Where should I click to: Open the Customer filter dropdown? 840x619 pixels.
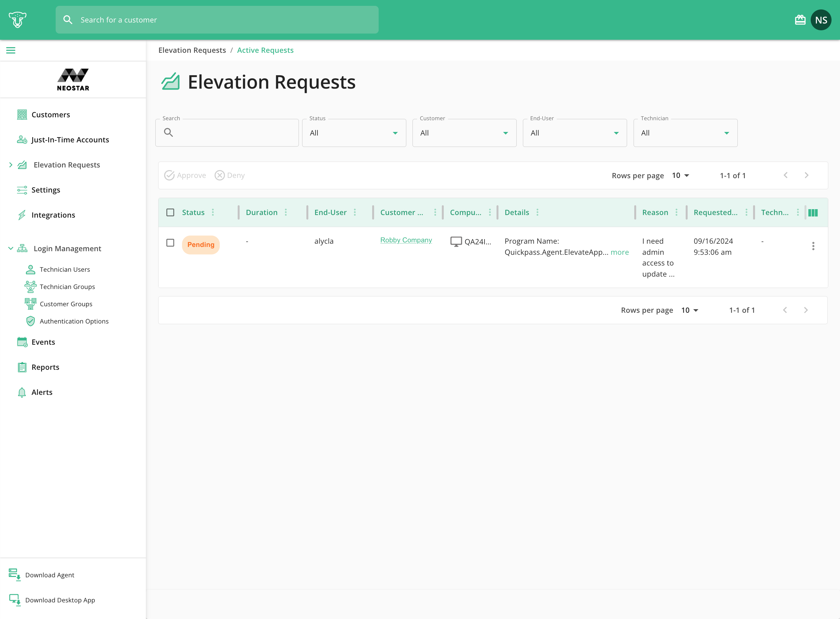click(x=464, y=133)
